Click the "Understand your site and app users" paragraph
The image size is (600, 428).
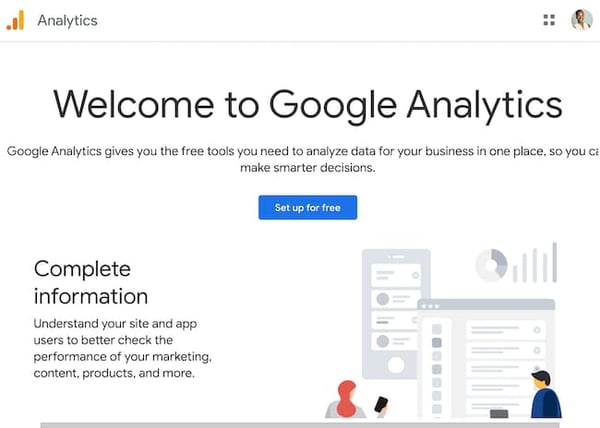click(123, 348)
